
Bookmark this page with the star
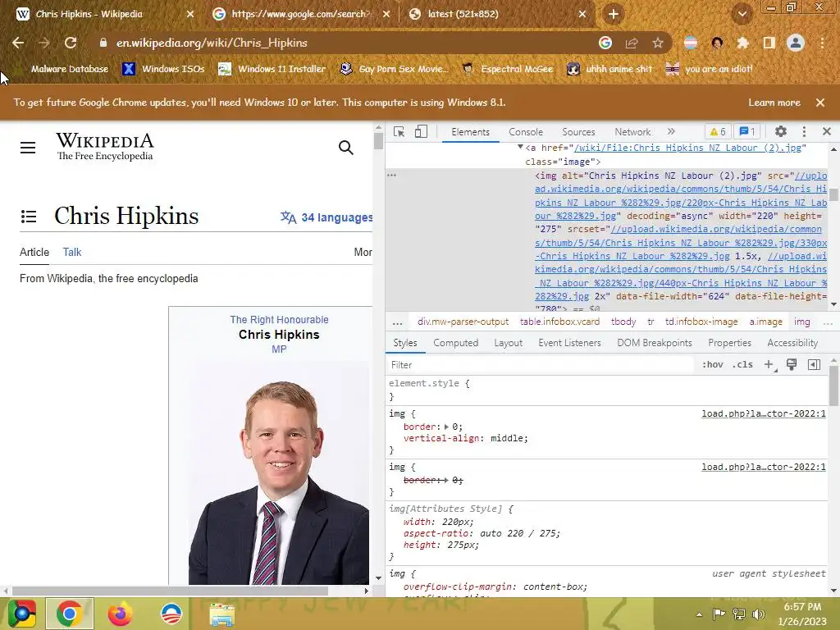click(658, 43)
